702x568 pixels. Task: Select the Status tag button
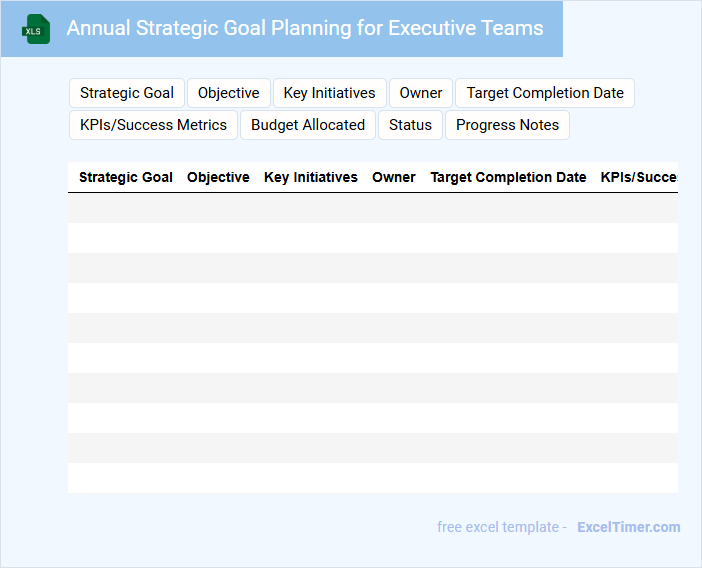click(410, 125)
